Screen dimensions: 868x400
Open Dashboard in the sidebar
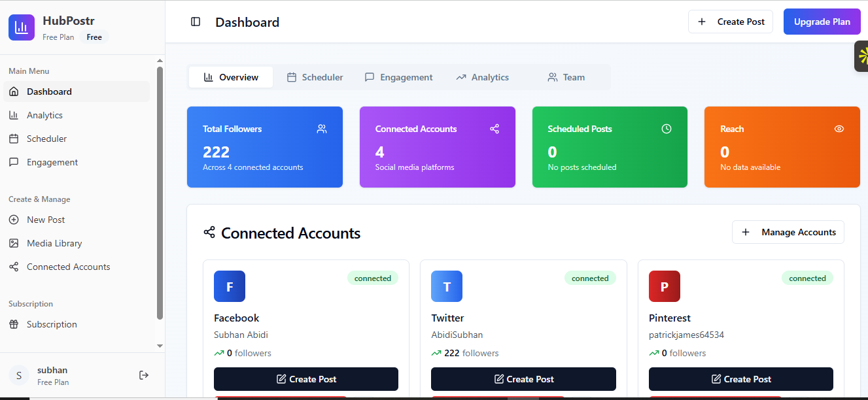[77, 92]
